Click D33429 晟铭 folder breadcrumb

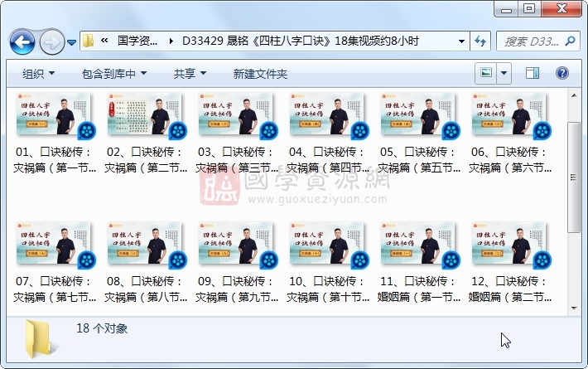[x=300, y=41]
